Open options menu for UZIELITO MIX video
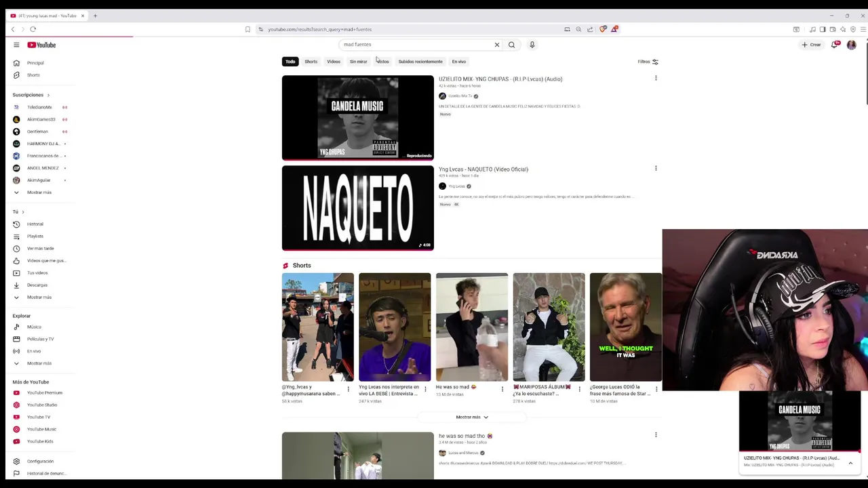 pos(656,79)
